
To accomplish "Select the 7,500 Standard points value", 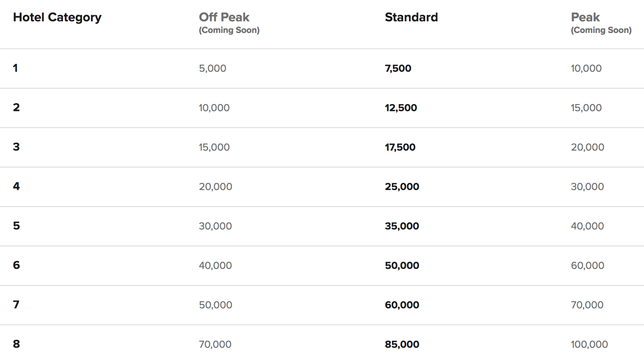I will (398, 69).
